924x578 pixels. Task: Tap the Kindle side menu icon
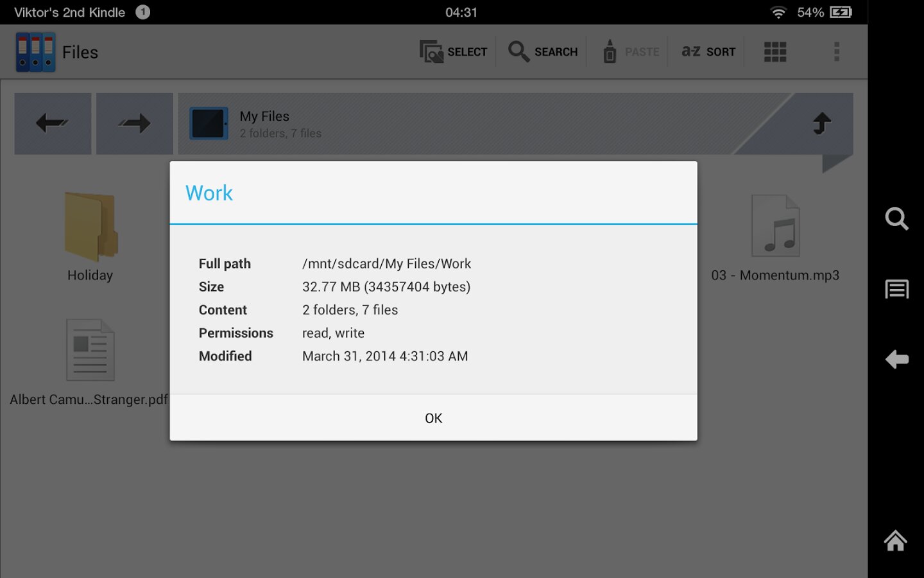click(896, 289)
